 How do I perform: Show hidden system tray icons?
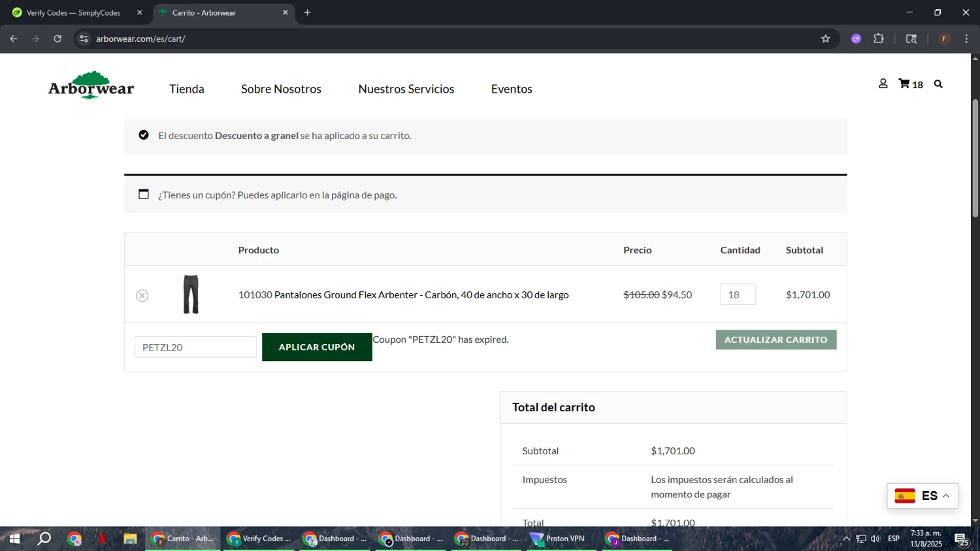coord(846,539)
